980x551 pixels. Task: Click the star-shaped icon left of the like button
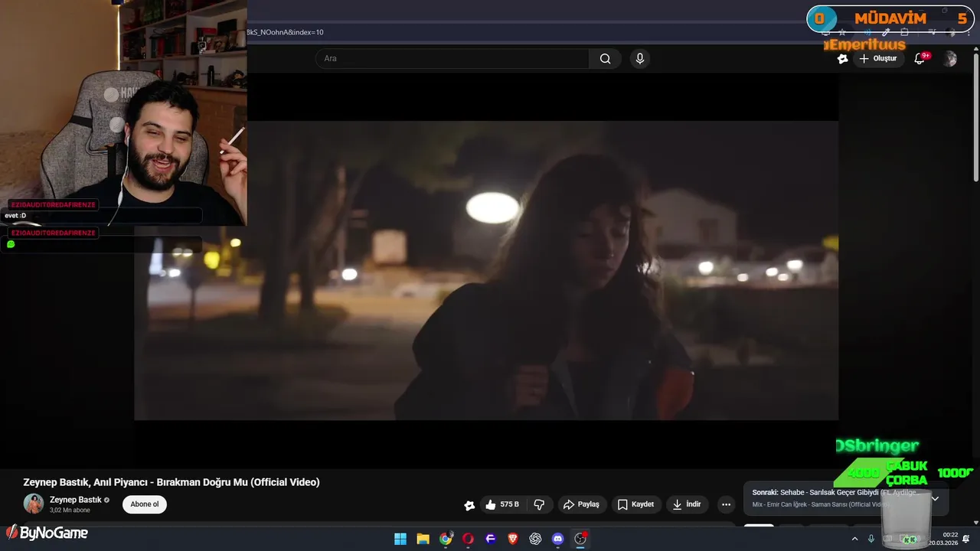point(469,505)
